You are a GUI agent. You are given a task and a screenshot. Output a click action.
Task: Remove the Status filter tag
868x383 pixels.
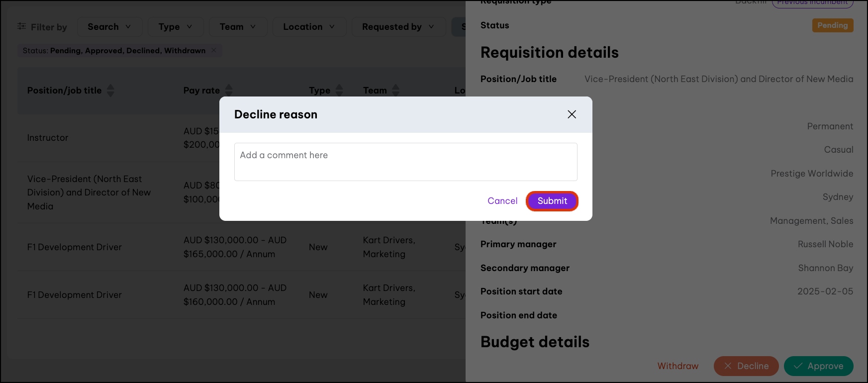pos(214,50)
